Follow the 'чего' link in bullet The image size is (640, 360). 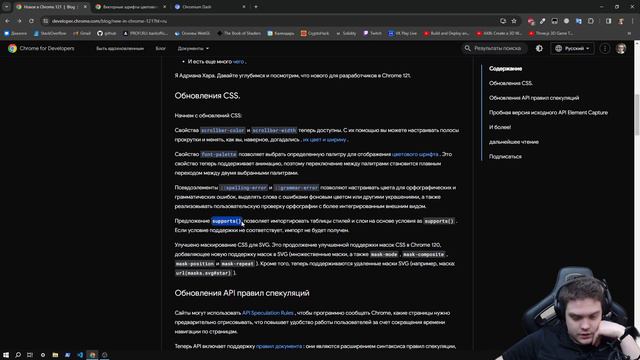click(238, 62)
